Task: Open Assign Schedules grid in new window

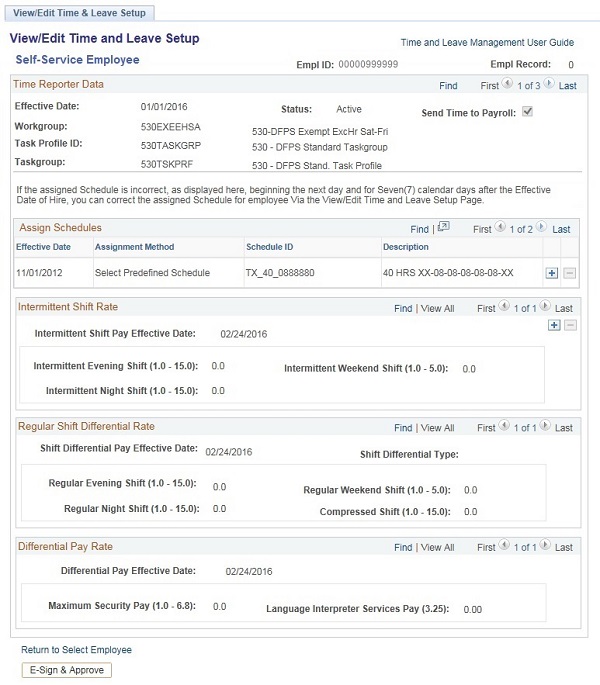Action: [x=444, y=229]
